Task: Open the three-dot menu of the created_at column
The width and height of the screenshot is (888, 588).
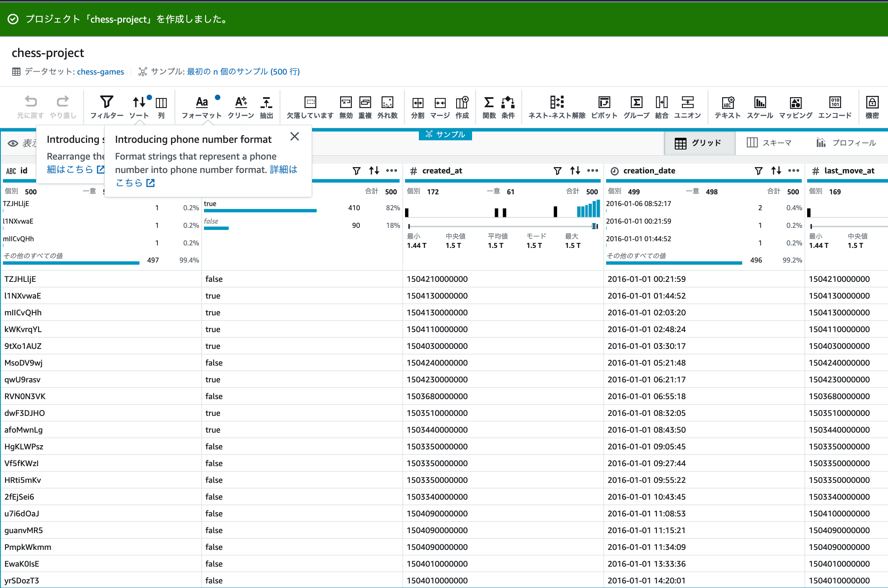Action: click(593, 170)
